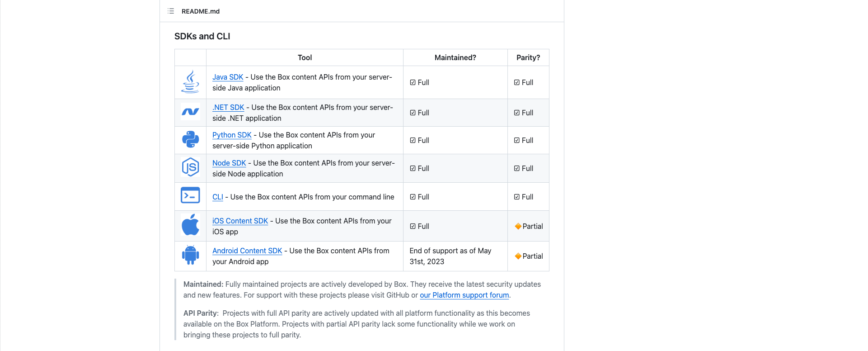The height and width of the screenshot is (351, 868).
Task: Open the Android Content SDK link
Action: [x=247, y=251]
